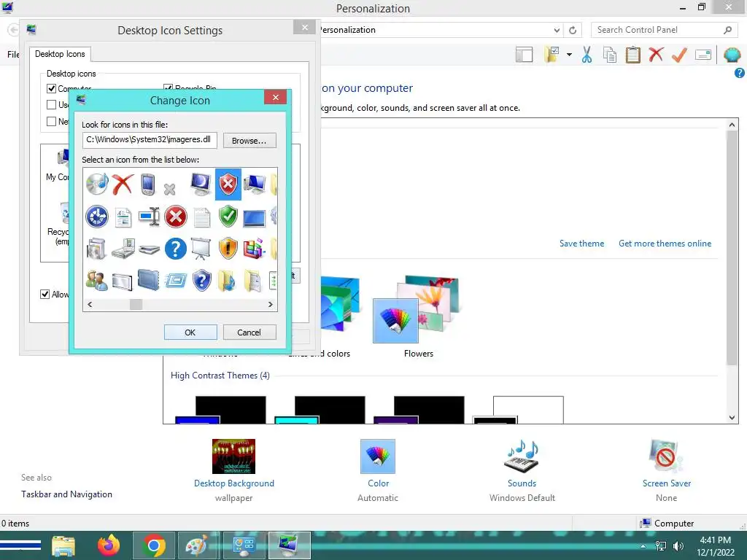Select the PDA handheld device icon
Viewport: 747px width, 560px height.
tap(149, 184)
